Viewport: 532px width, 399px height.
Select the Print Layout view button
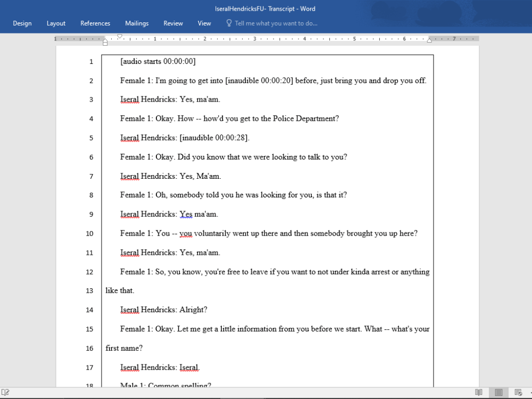tap(498, 393)
